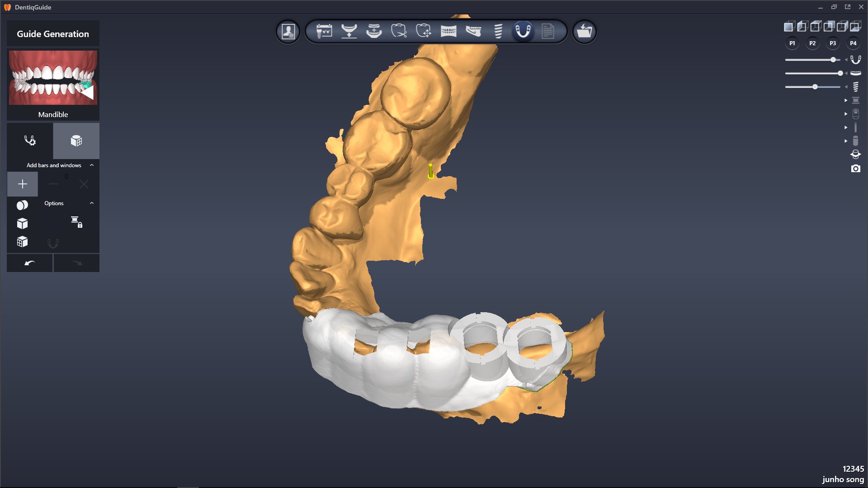This screenshot has height=488, width=868.
Task: Select the tooth move arrows tool
Action: tap(424, 31)
